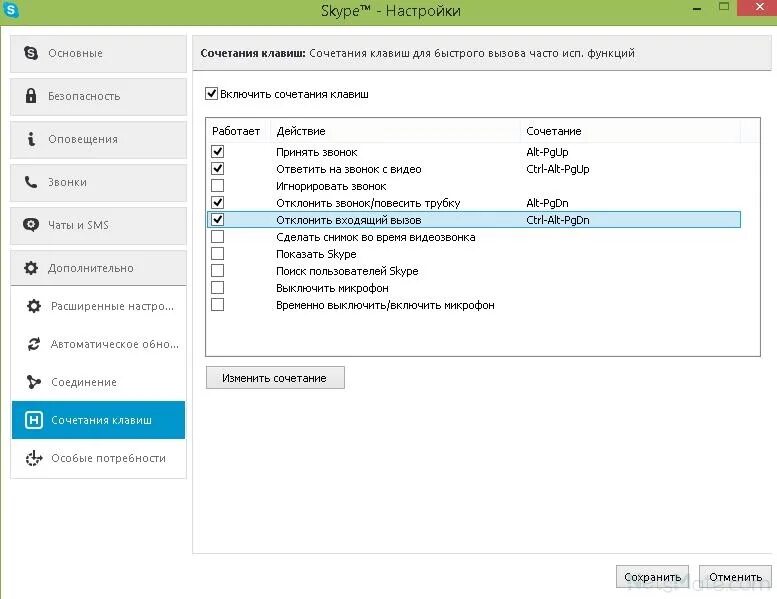Select Сделать снимок во время видеозвонка row text
This screenshot has width=777, height=599.
[376, 237]
